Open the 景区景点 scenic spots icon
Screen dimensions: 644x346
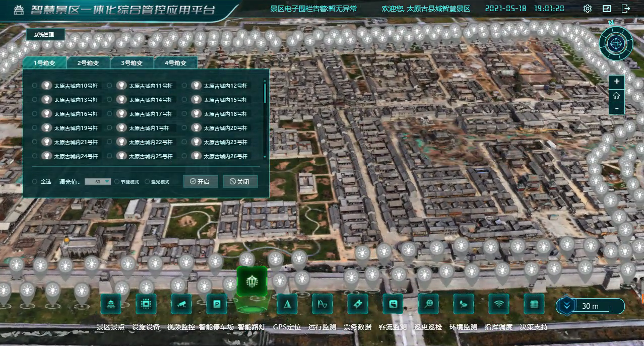[111, 304]
